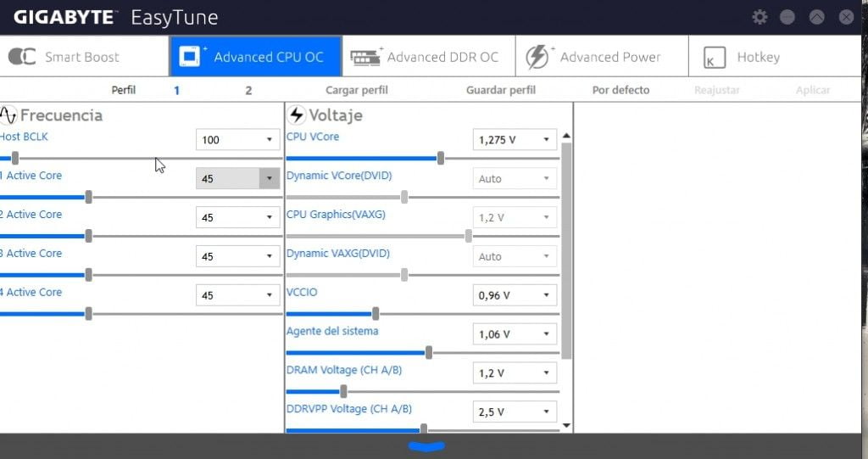Open the Agente del sistema voltage dropdown

(x=515, y=333)
